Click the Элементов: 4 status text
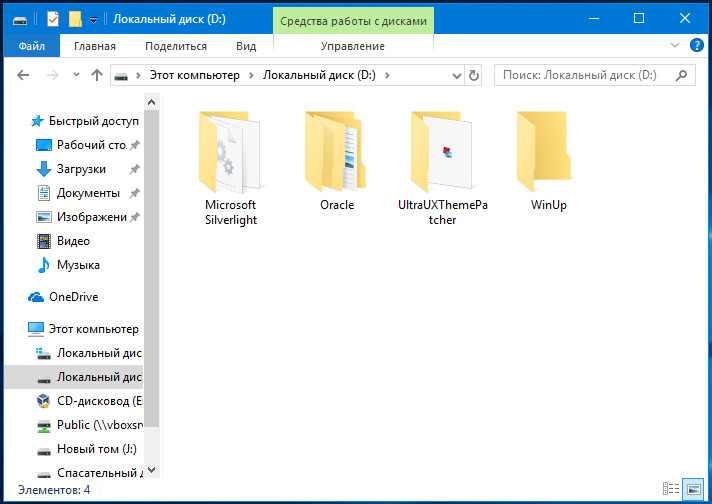This screenshot has width=712, height=504. 54,490
